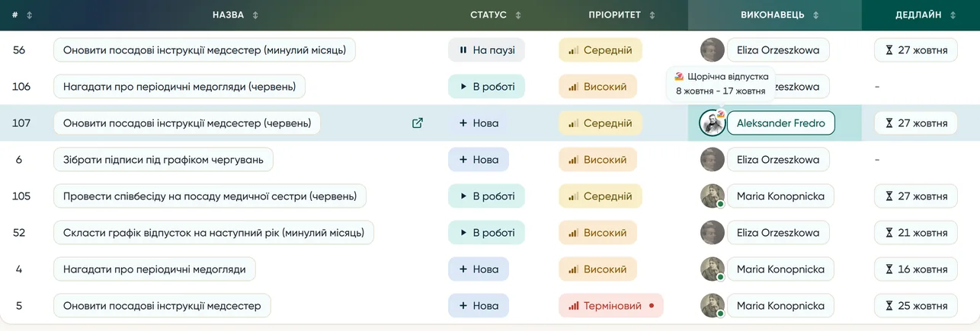Open task number 5 'Оновити посадові інструкції медсестер'

(x=162, y=306)
